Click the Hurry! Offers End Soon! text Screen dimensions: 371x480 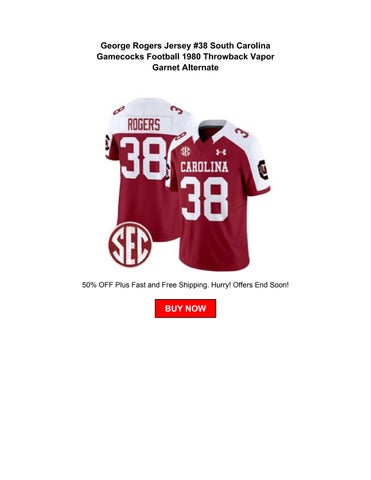click(x=250, y=285)
